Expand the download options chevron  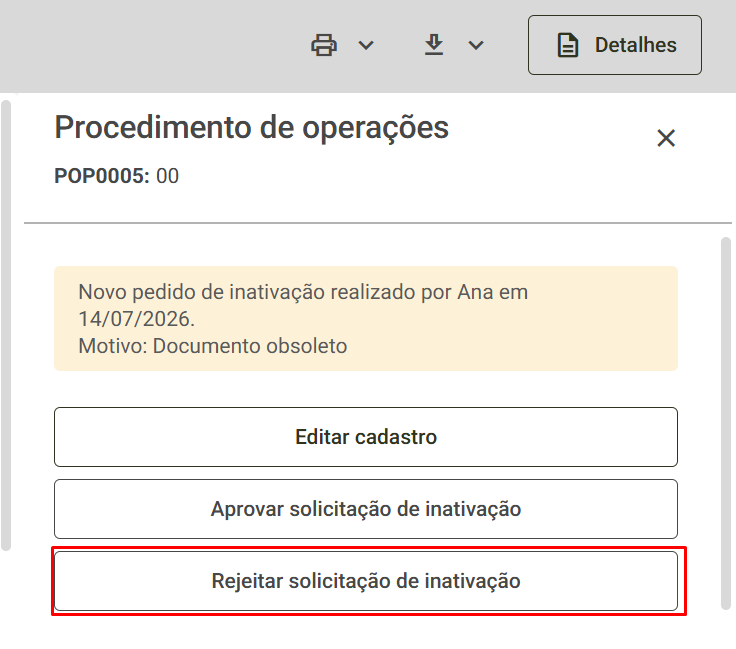tap(476, 45)
